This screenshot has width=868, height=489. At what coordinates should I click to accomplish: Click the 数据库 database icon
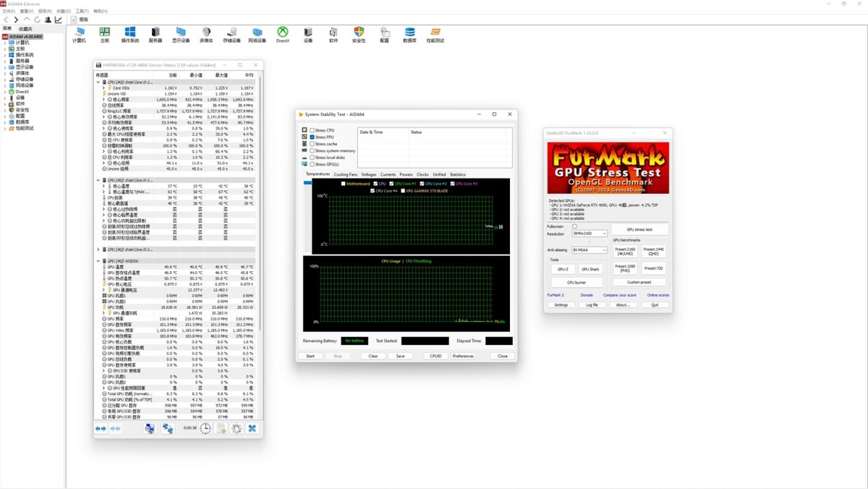[x=409, y=33]
